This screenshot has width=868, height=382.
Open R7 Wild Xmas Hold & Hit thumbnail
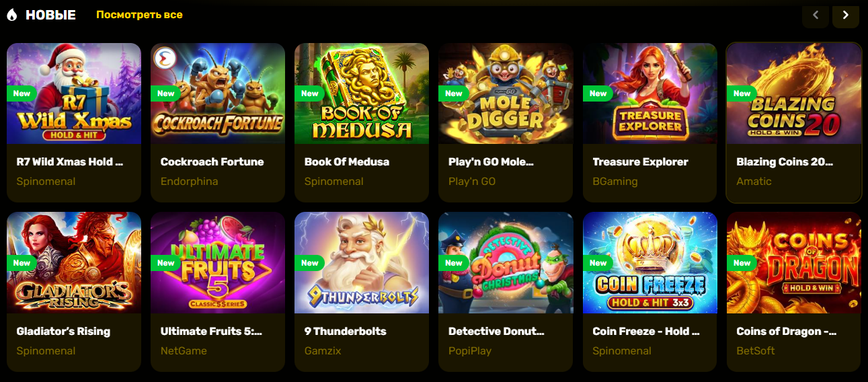tap(74, 93)
